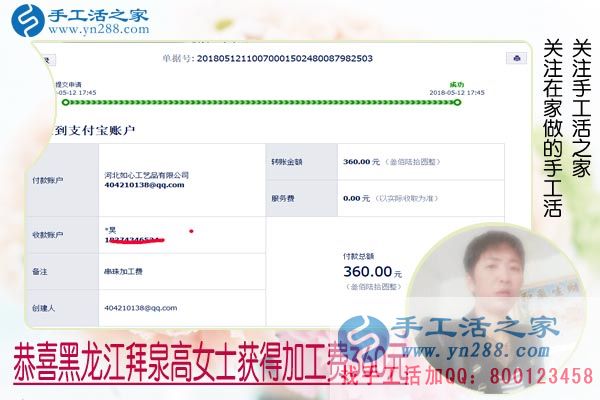This screenshot has width=600, height=400.
Task: Click the vertical text 关注手工活之家
Action: (x=582, y=108)
